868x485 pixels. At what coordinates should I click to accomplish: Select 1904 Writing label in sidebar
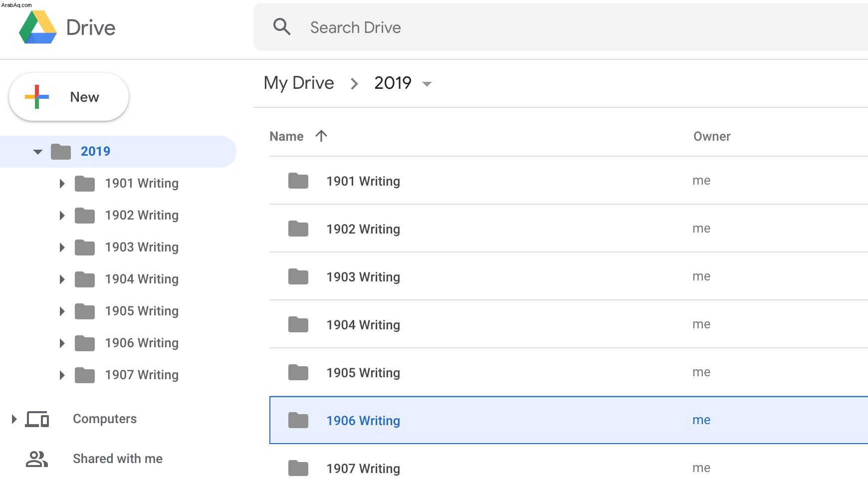click(x=142, y=279)
